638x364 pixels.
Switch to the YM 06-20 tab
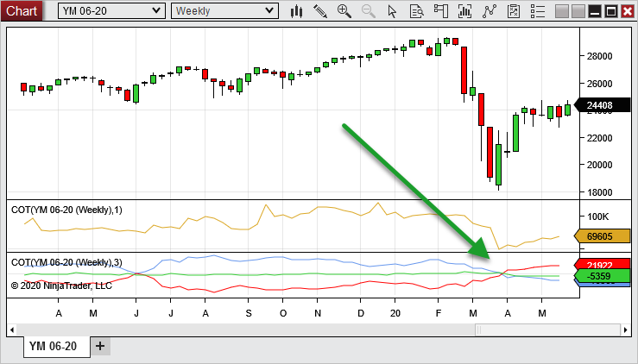pos(53,346)
